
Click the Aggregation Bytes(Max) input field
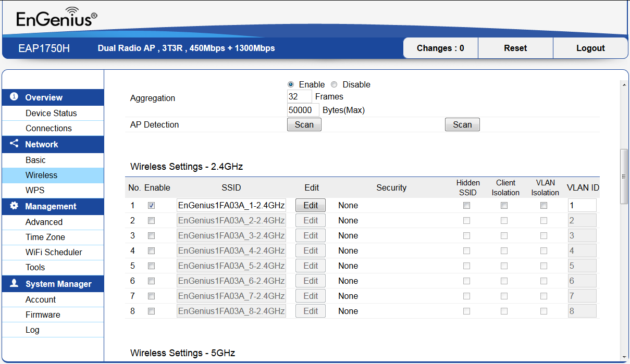pos(303,110)
